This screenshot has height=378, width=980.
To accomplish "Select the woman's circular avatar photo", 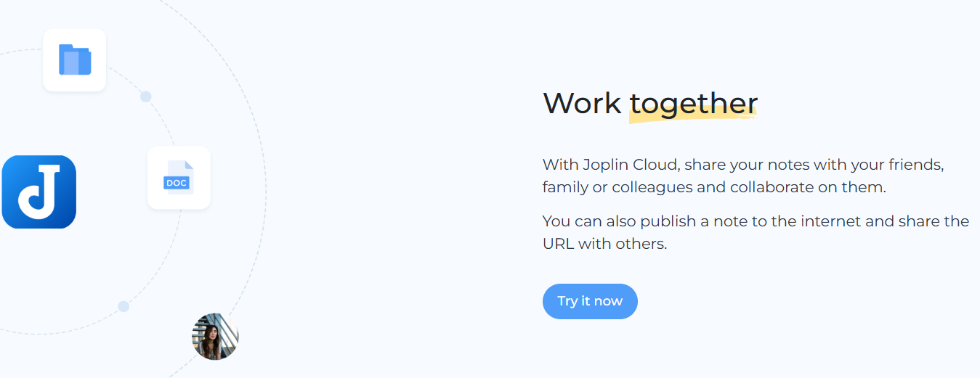I will click(x=215, y=337).
